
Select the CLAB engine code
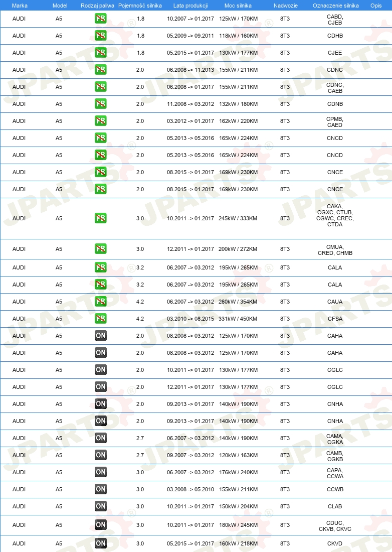[335, 506]
